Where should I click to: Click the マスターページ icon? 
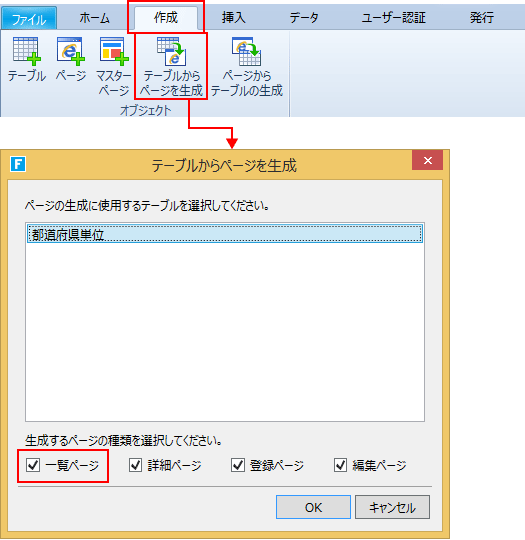tap(114, 51)
